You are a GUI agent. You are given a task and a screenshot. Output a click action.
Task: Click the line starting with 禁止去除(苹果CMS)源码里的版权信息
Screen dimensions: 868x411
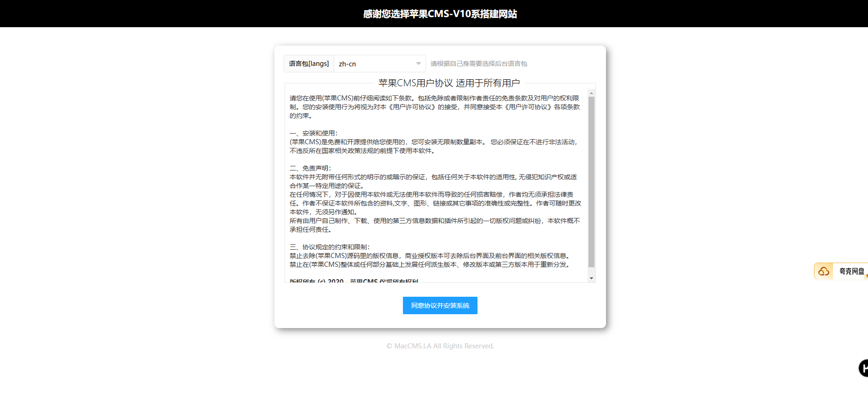click(431, 256)
